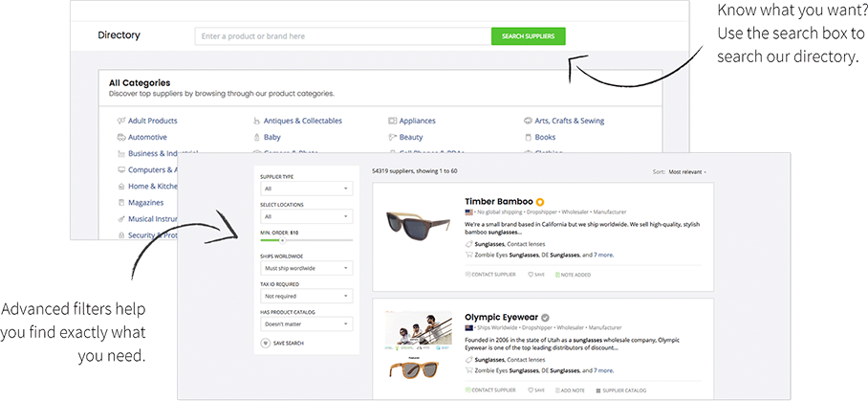Viewport: 868px width, 401px height.
Task: Open the Tax ID Required dropdown
Action: coord(307,297)
